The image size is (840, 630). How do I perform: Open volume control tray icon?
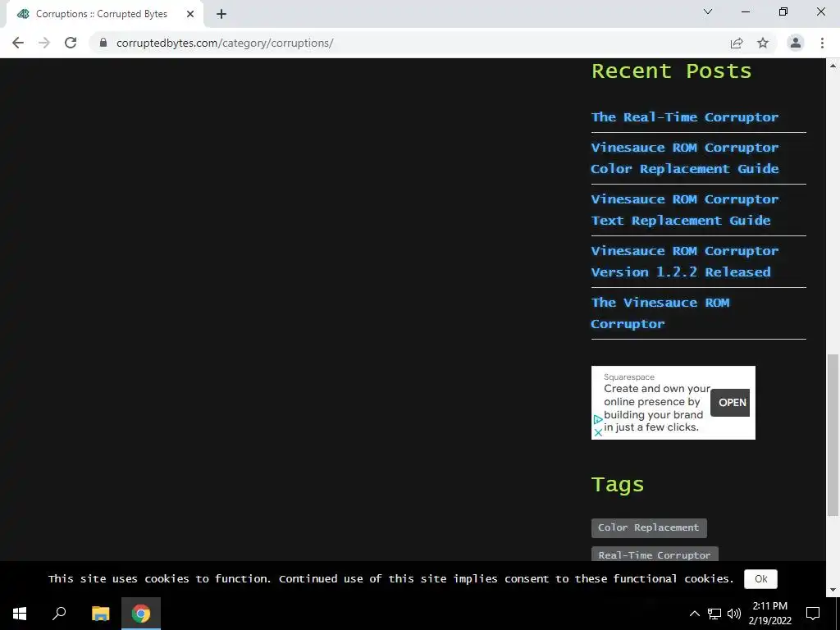(734, 614)
